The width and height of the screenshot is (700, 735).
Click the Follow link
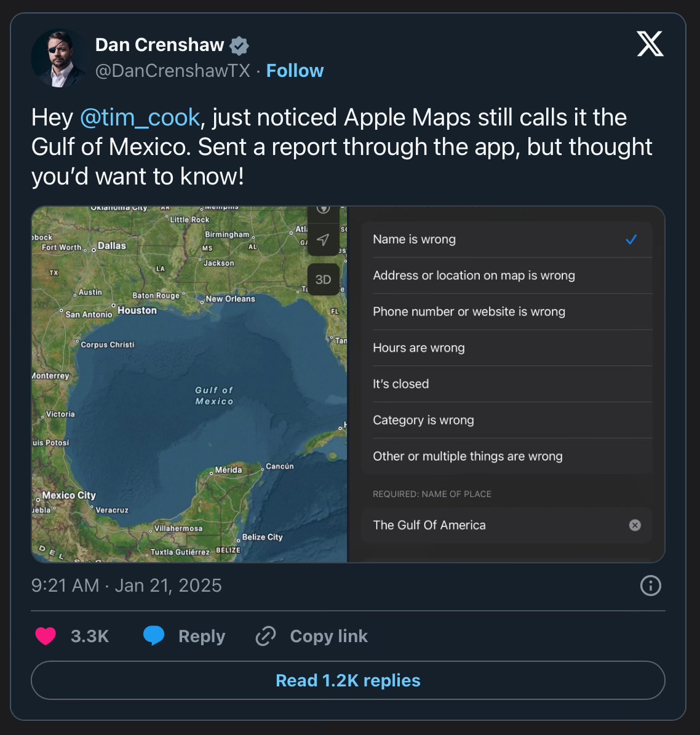(295, 71)
